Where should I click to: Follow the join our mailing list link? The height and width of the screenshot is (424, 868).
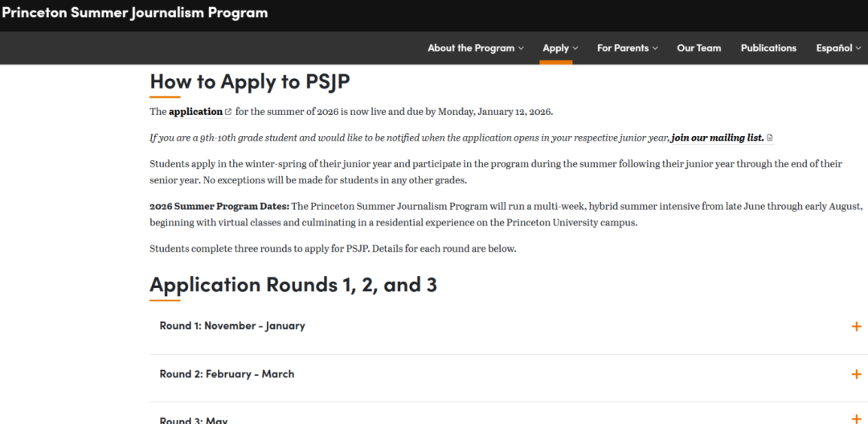click(717, 138)
